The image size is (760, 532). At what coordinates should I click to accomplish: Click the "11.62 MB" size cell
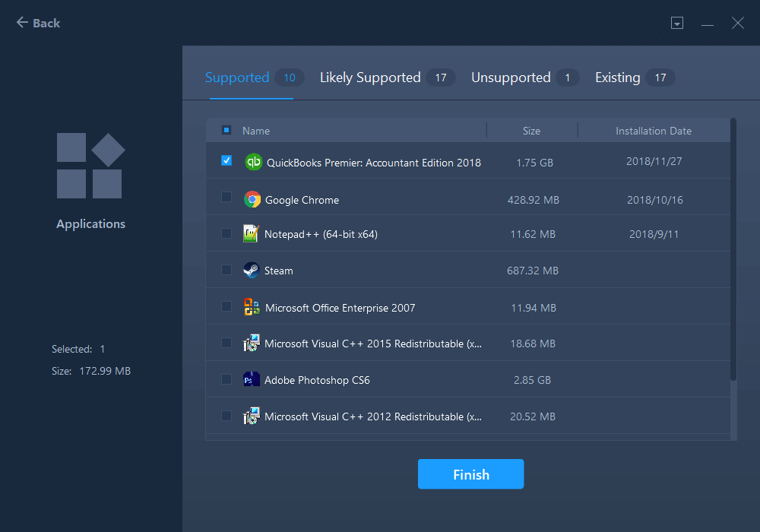(x=533, y=234)
